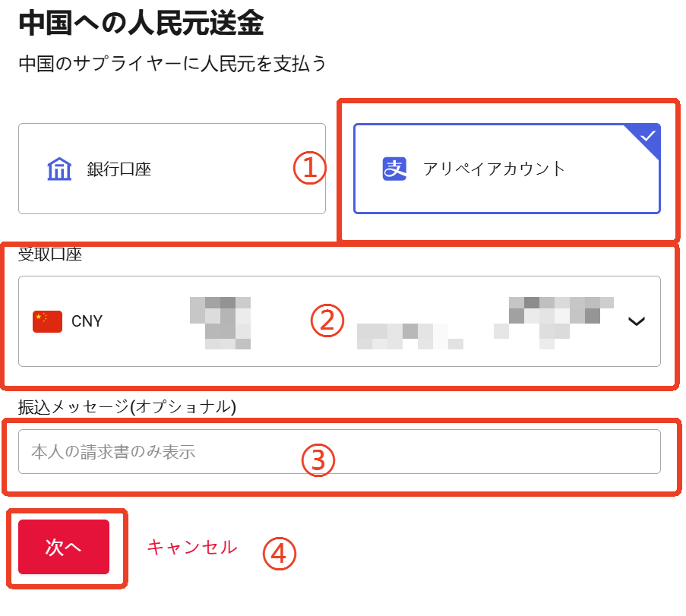
Task: Open the CNY receiving account selector
Action: pyautogui.click(x=340, y=321)
